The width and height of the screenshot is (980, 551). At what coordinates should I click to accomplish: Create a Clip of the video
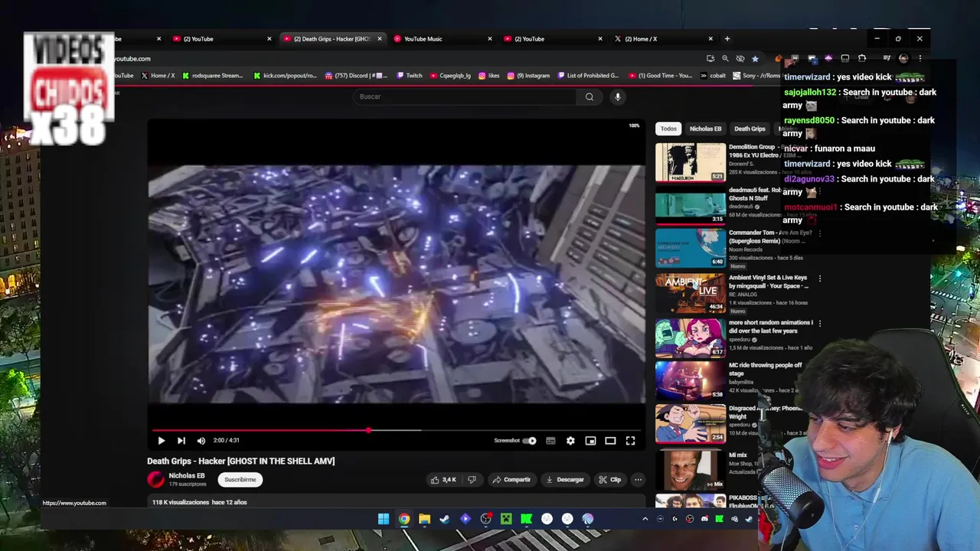[610, 480]
